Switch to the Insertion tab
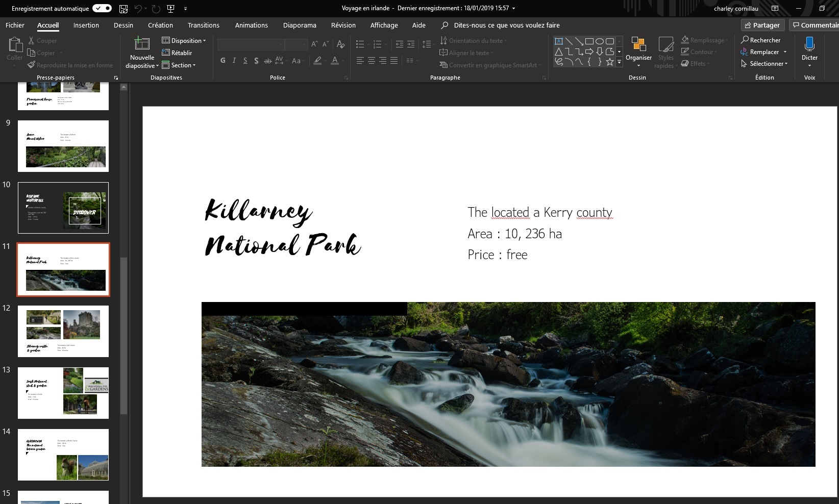839x504 pixels. [x=86, y=25]
